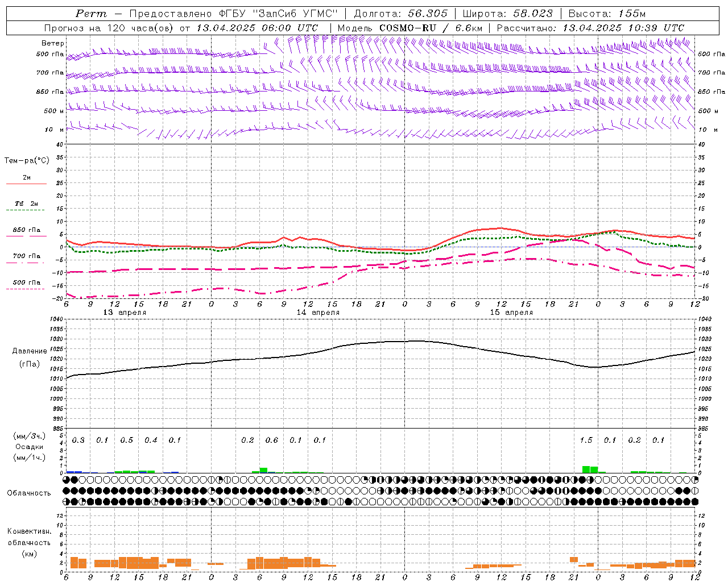This screenshot has height=582, width=728.
Task: Click the '1.5' precipitation value
Action: [x=586, y=440]
